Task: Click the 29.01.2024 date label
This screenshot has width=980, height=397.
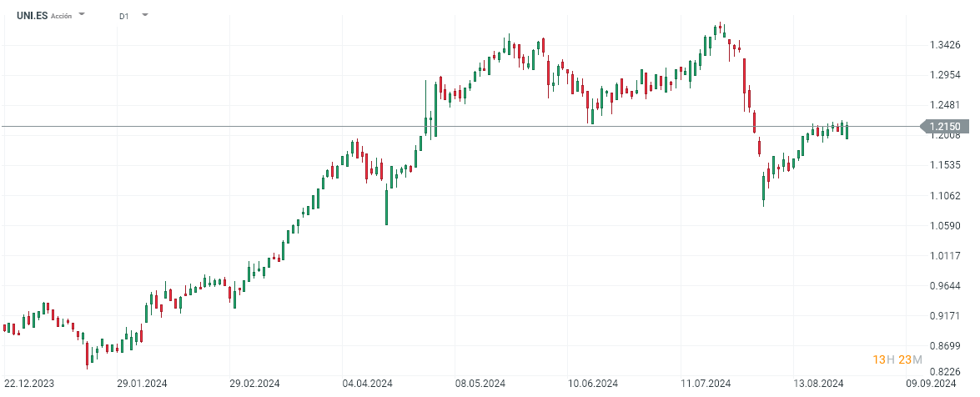Action: tap(141, 384)
